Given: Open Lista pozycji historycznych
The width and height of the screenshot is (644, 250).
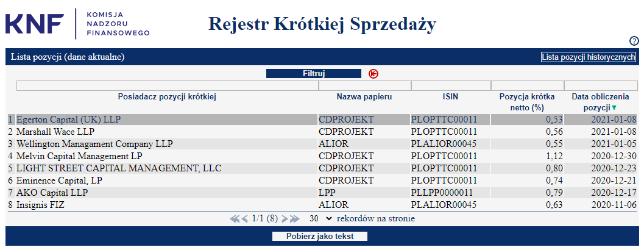Looking at the screenshot, I should click(589, 57).
